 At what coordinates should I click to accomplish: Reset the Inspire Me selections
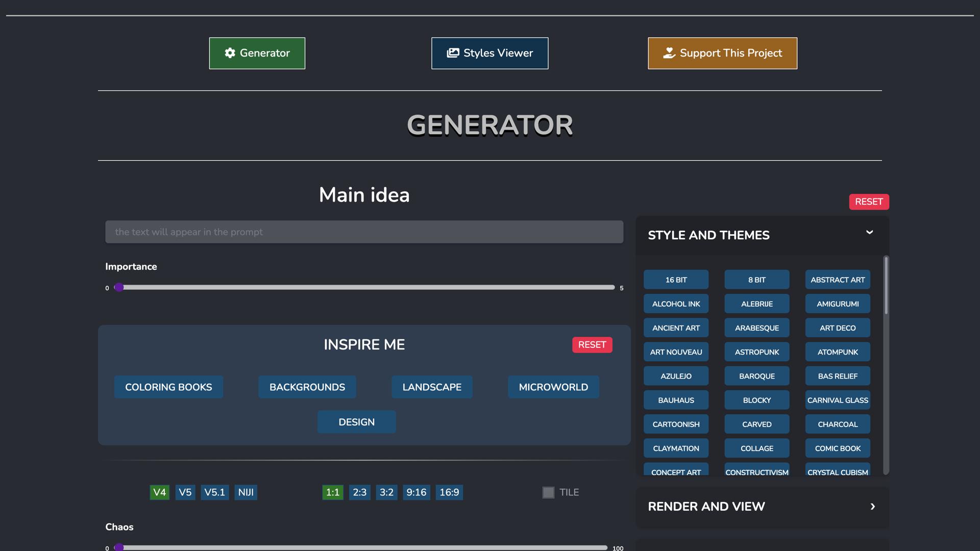(592, 345)
